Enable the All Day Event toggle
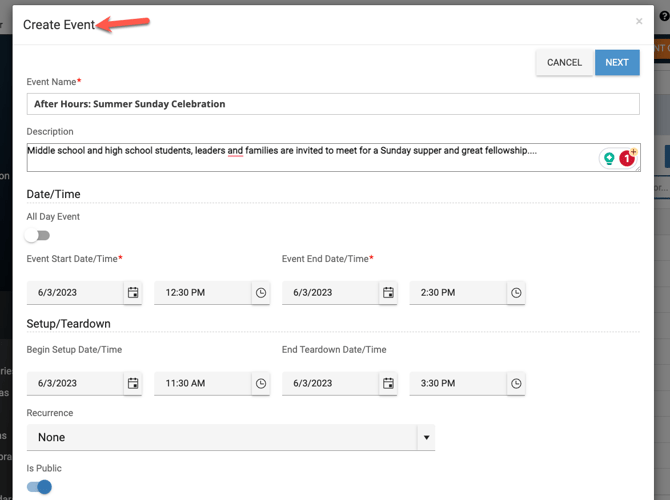The height and width of the screenshot is (500, 670). tap(38, 236)
